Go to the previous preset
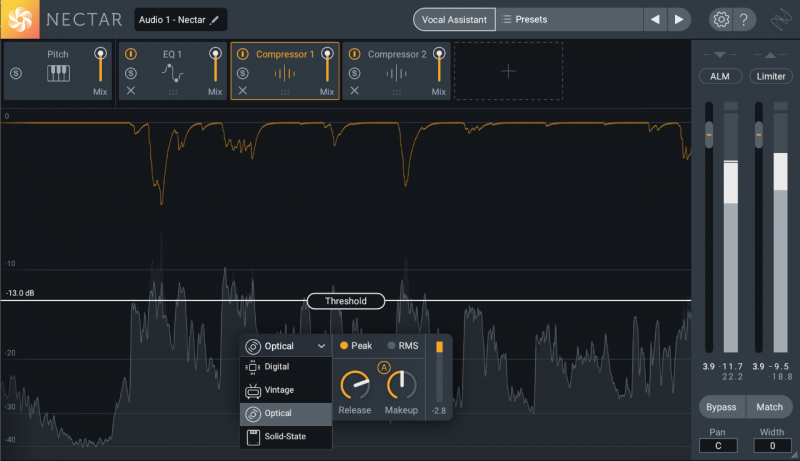Viewport: 800px width, 461px height. [x=655, y=19]
